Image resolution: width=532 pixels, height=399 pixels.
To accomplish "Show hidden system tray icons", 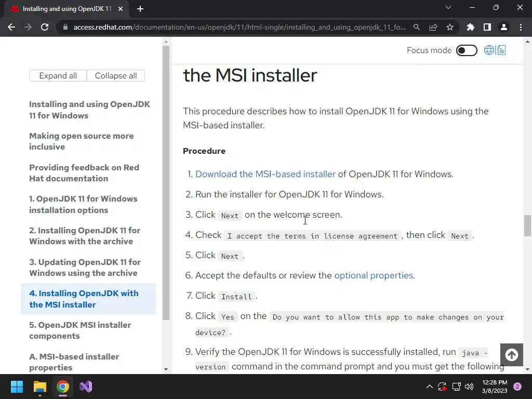I will tap(429, 387).
